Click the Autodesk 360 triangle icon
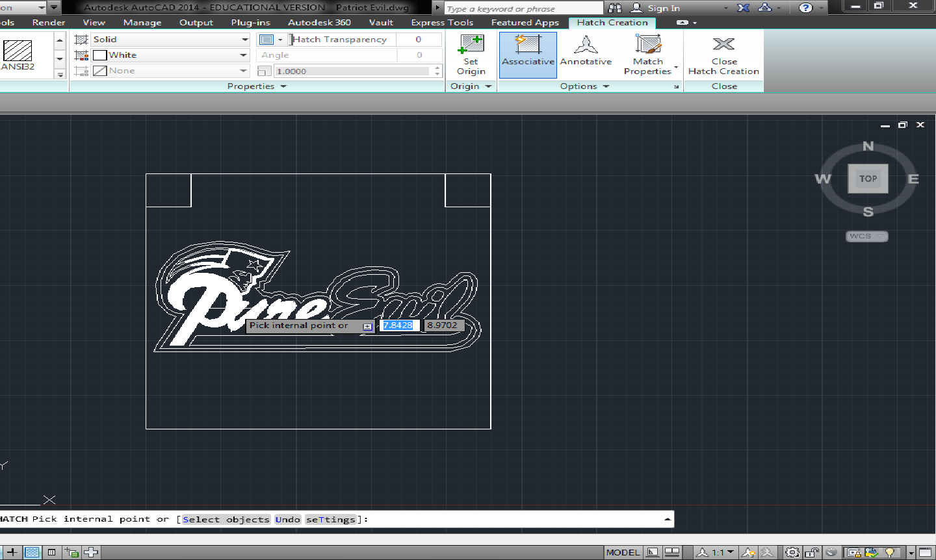 click(x=765, y=8)
